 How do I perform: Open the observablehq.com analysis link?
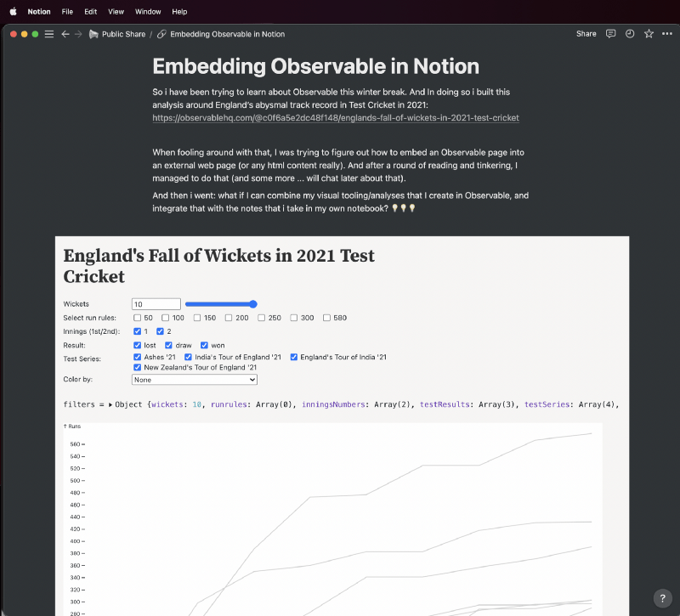click(336, 118)
